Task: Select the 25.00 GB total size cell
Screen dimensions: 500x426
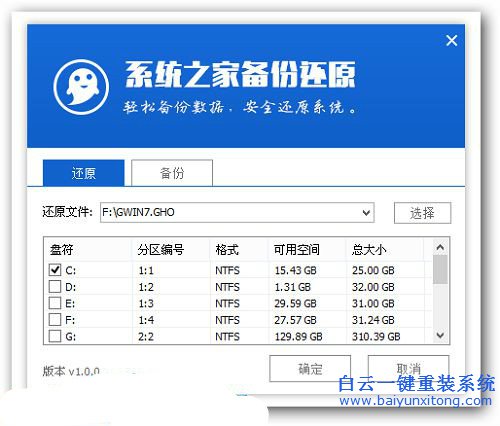Action: (x=373, y=270)
